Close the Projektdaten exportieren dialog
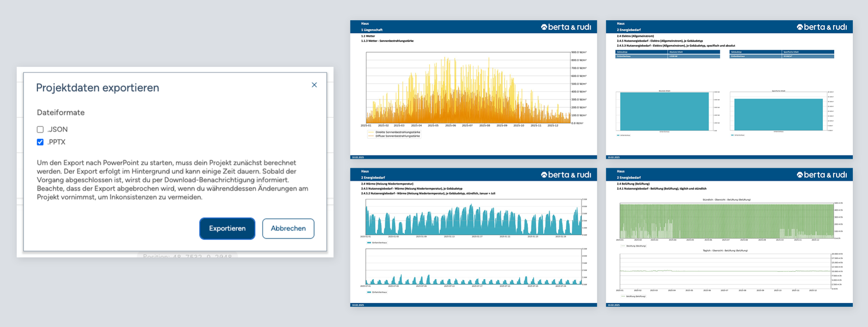The width and height of the screenshot is (868, 327). click(314, 85)
